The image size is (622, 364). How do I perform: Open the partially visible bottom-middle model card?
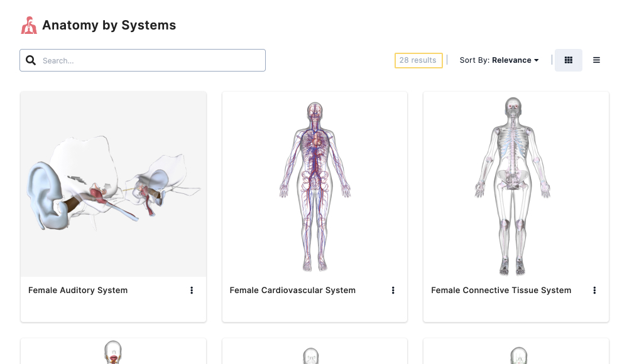click(x=315, y=351)
